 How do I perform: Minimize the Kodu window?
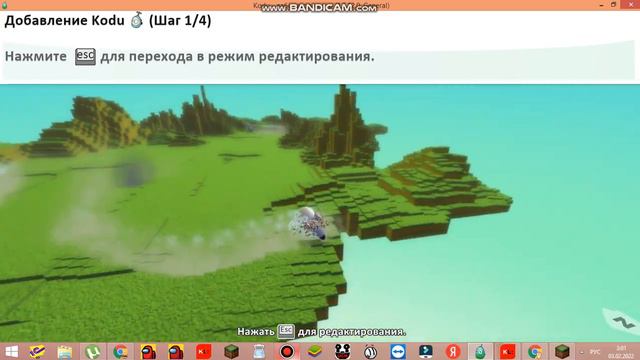[x=601, y=5]
